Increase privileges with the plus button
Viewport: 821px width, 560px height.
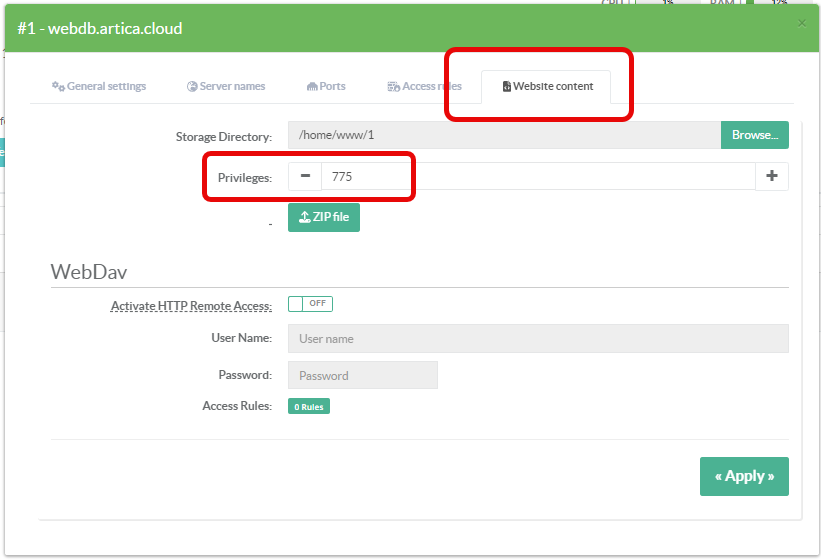[771, 176]
